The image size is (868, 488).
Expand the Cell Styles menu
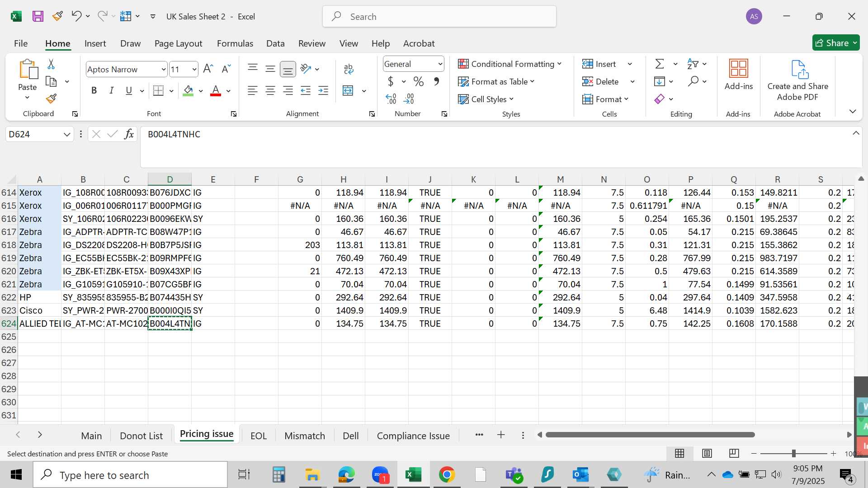[486, 99]
